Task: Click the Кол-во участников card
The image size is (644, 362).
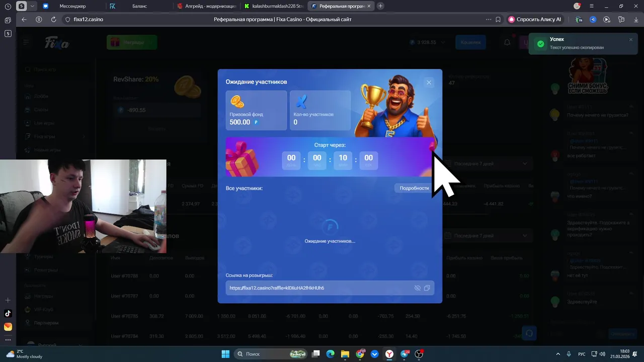Action: tap(320, 111)
